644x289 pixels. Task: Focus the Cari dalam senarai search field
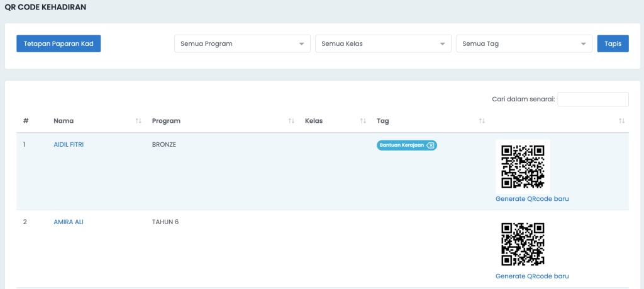[x=593, y=99]
